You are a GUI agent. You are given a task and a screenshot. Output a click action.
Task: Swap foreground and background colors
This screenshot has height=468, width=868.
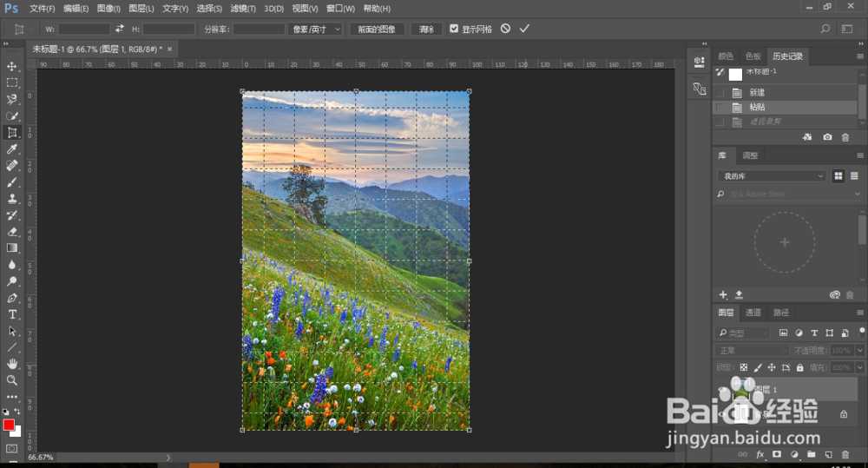pyautogui.click(x=17, y=411)
